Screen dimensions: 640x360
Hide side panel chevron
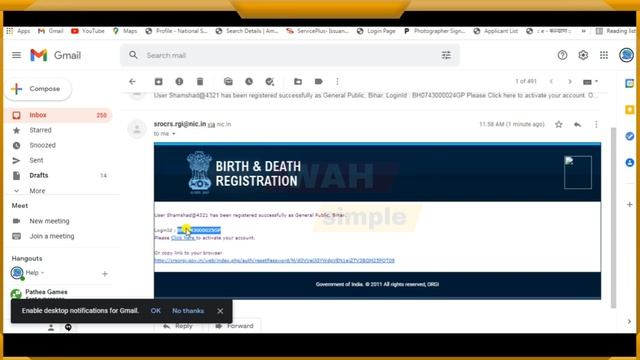point(629,322)
